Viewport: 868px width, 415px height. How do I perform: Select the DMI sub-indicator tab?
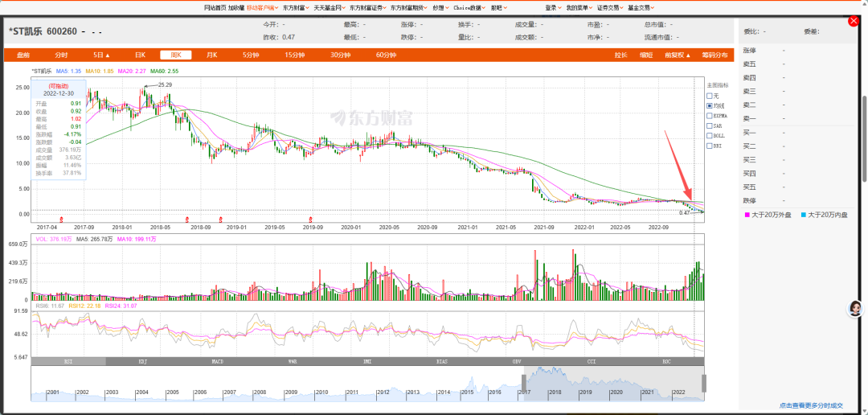(367, 361)
